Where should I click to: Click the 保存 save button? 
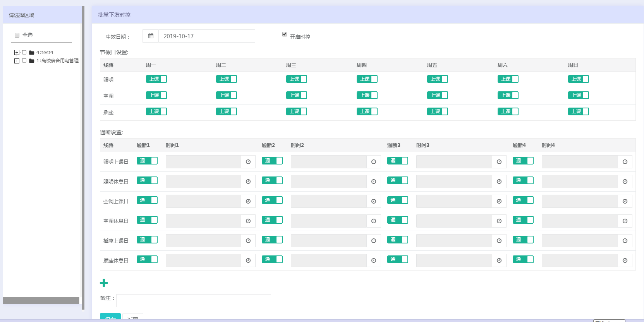click(x=110, y=317)
